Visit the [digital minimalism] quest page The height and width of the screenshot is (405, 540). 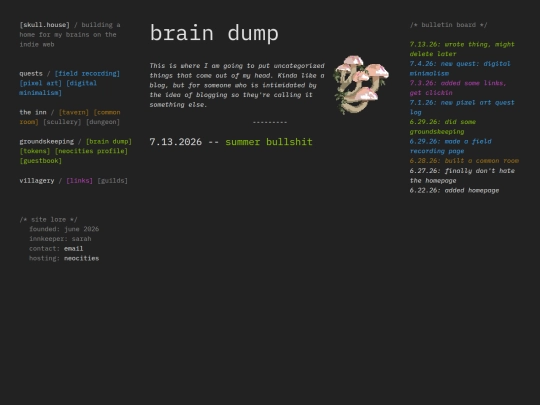[x=58, y=88]
